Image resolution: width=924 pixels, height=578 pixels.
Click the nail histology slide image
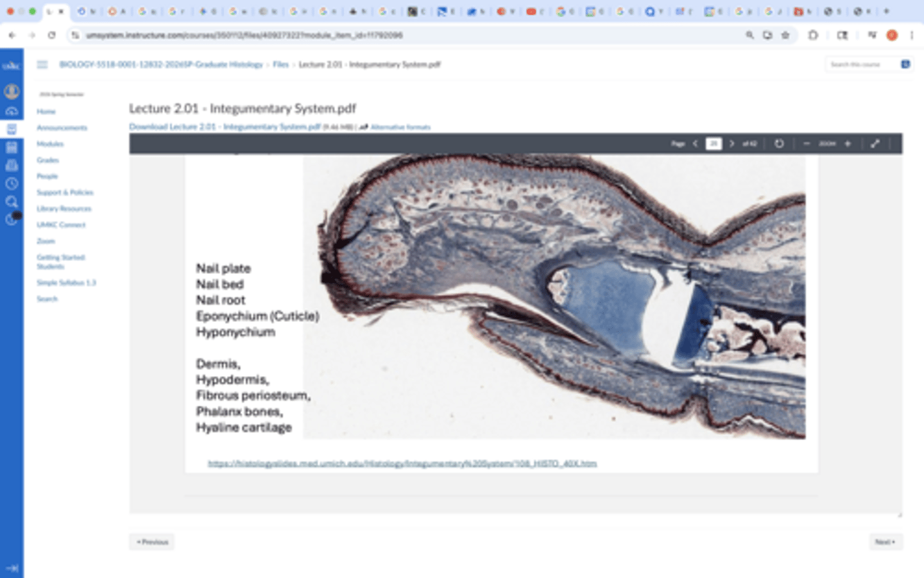click(x=554, y=296)
